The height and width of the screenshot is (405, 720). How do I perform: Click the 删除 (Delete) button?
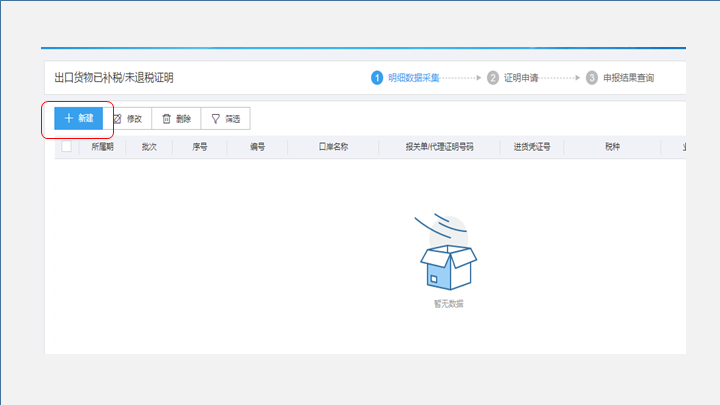(x=176, y=118)
